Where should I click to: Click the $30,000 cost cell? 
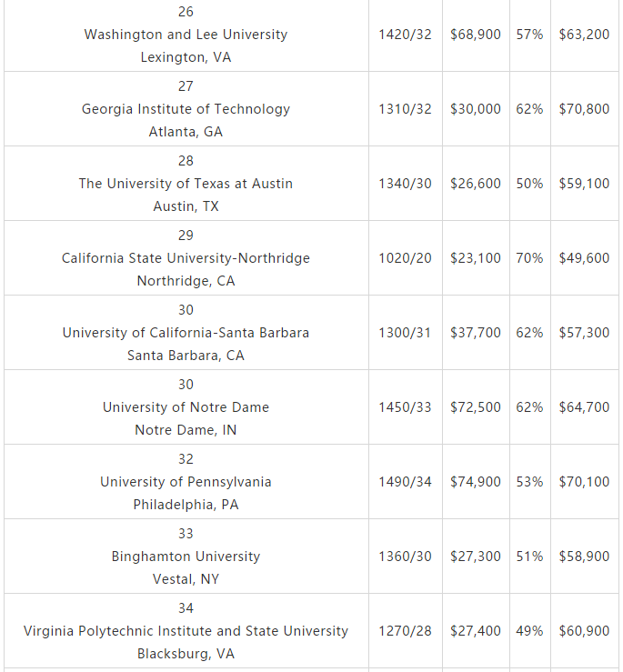(476, 109)
